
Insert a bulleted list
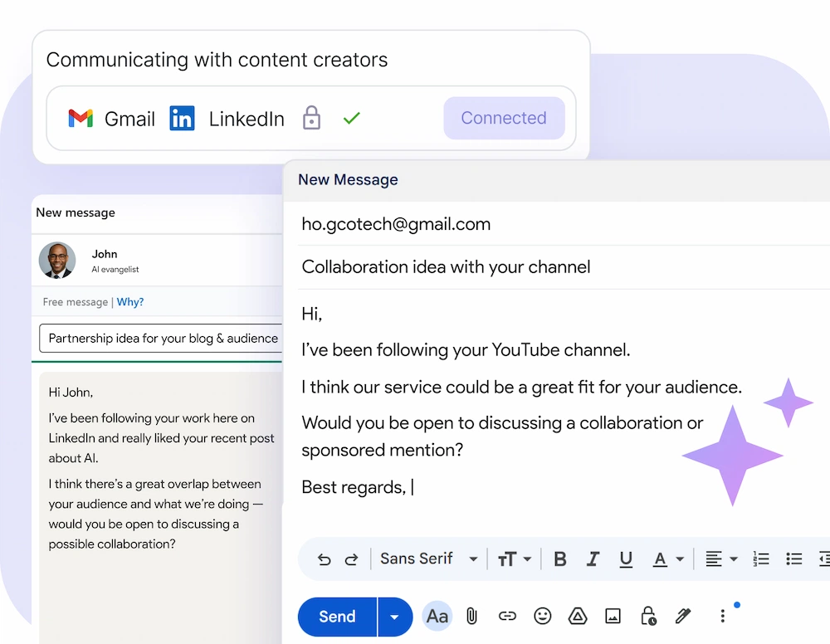point(794,559)
